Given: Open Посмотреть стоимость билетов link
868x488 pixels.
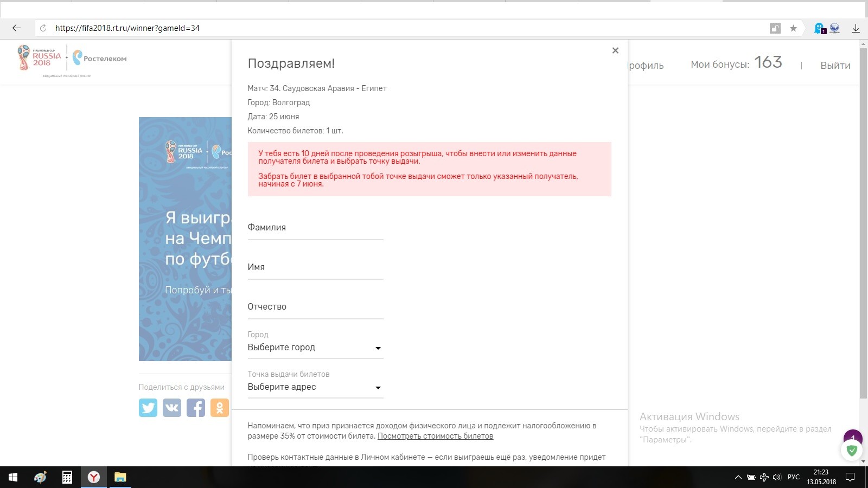Looking at the screenshot, I should tap(435, 436).
